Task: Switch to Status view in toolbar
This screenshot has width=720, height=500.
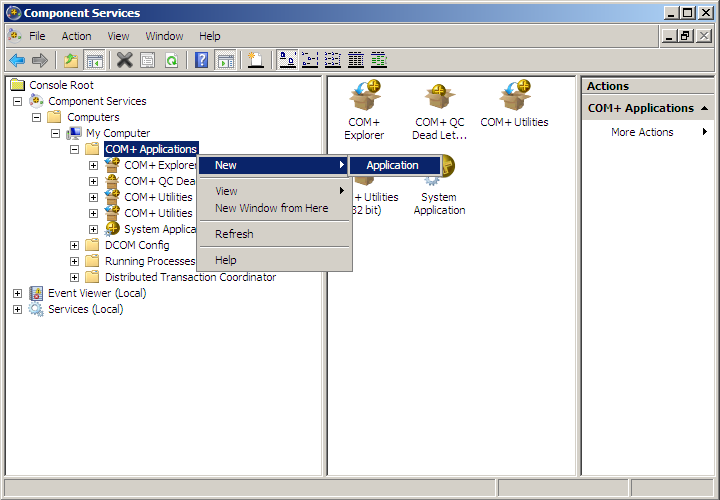Action: point(379,60)
